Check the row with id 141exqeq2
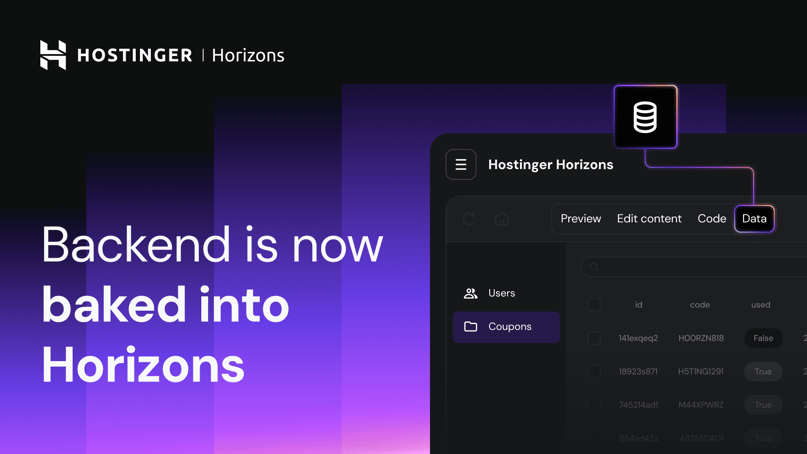Screen dimensions: 807x454 594,338
